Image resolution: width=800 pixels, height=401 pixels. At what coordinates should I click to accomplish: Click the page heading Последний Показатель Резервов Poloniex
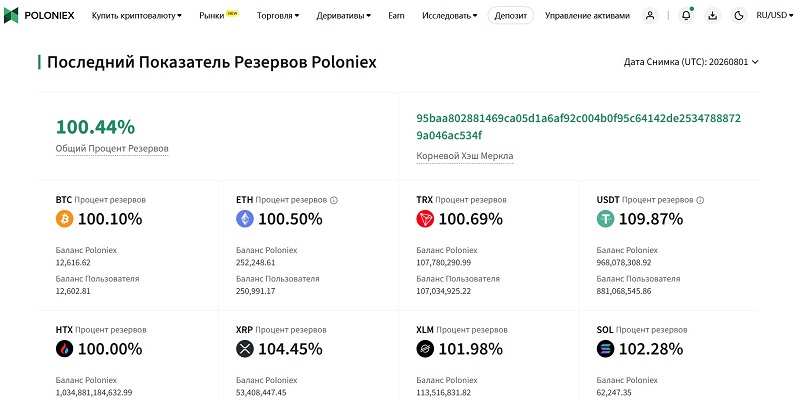tap(212, 62)
